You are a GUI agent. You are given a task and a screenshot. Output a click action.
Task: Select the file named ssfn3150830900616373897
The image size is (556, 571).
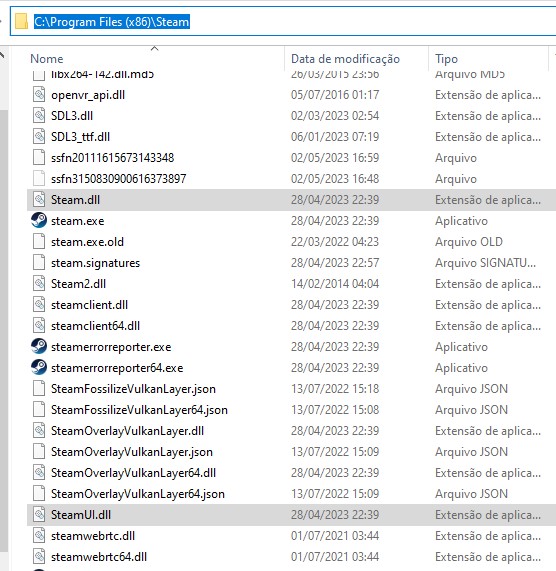pyautogui.click(x=118, y=179)
